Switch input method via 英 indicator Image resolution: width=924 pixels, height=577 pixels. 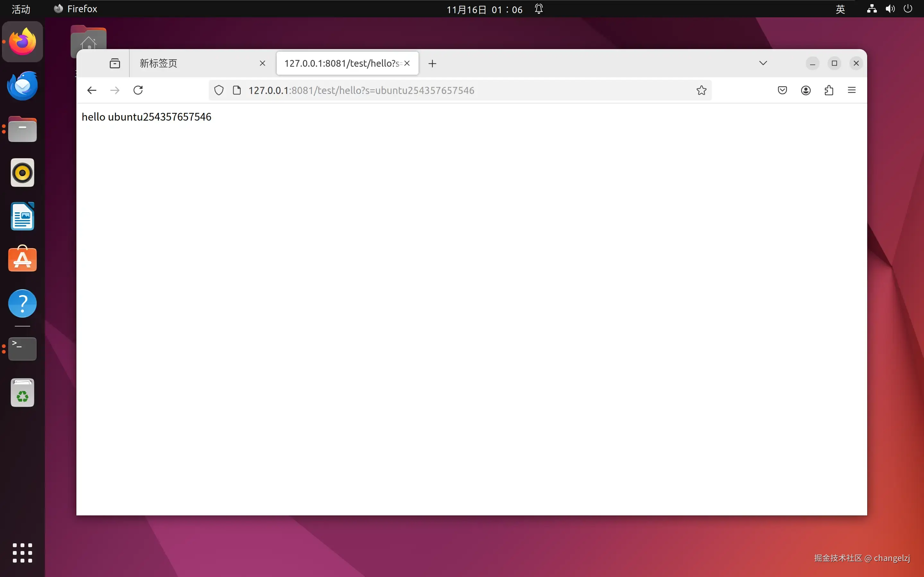click(x=840, y=9)
